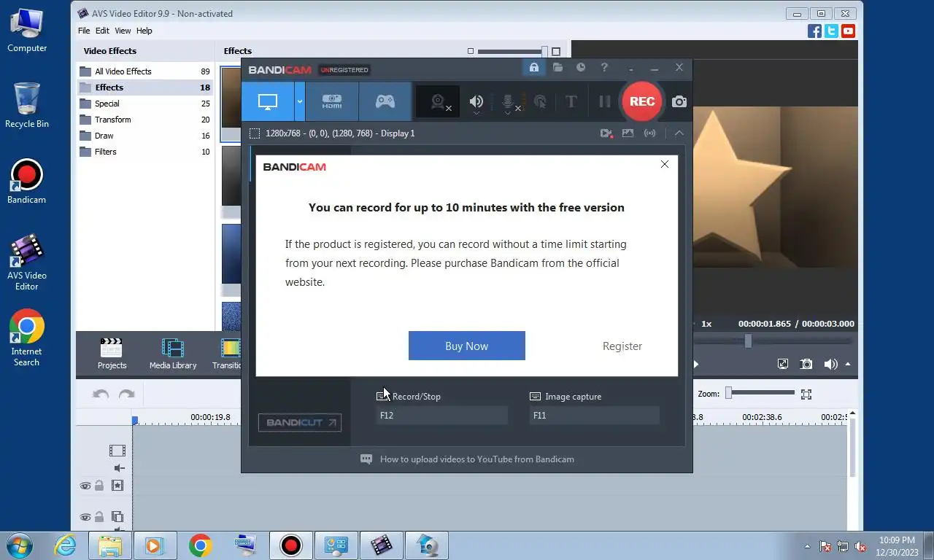Collapse Bandicam panel with up chevron
934x560 pixels.
(679, 133)
